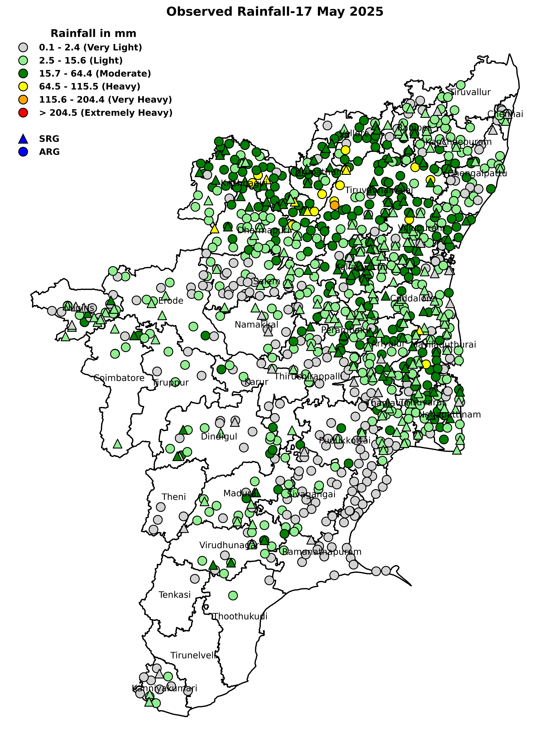Click the Namakkal district label
This screenshot has height=756, width=550.
point(256,325)
